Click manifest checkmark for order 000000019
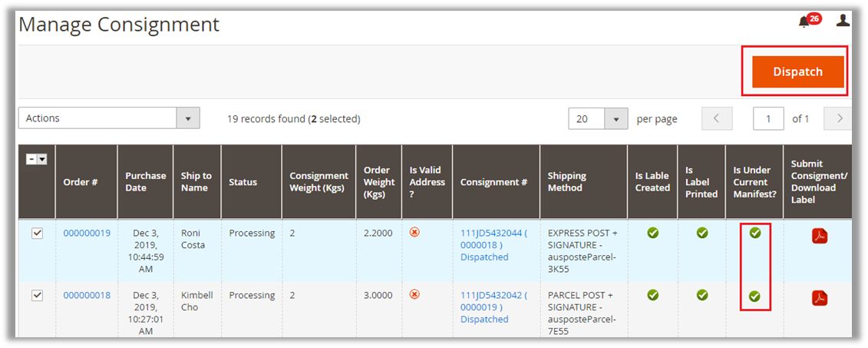The height and width of the screenshot is (348, 868). [754, 233]
